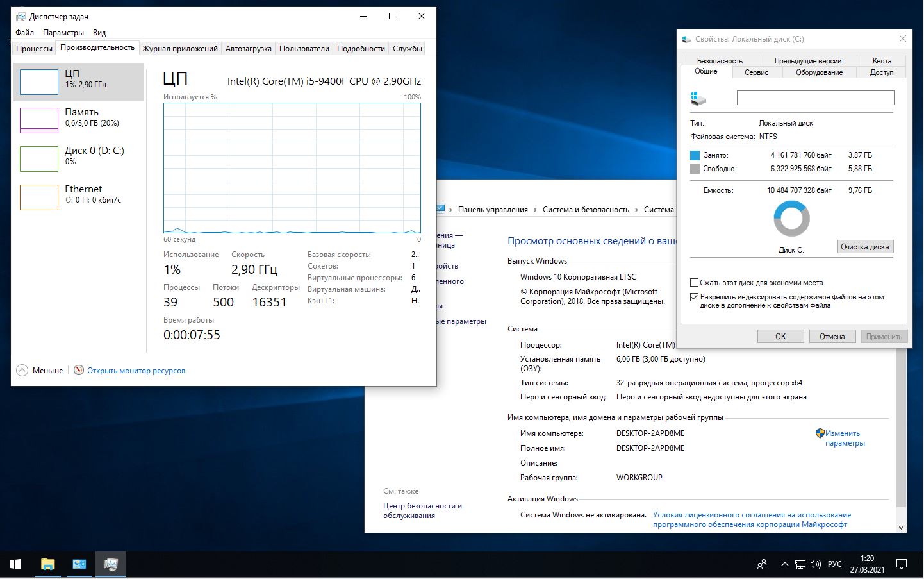This screenshot has height=579, width=924.
Task: Click the resource monitor icon
Action: click(x=79, y=370)
